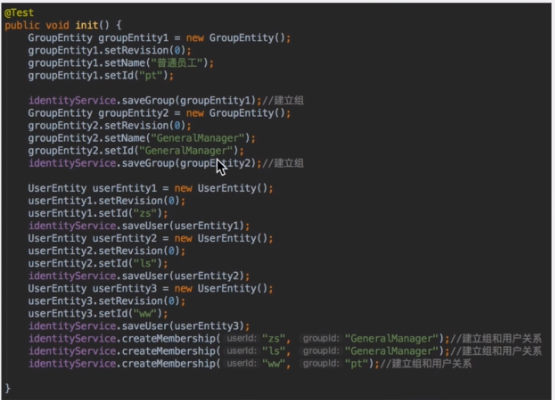Click the userEntity1.setId("zs") line
Screen dimensions: 555x400
(x=98, y=213)
